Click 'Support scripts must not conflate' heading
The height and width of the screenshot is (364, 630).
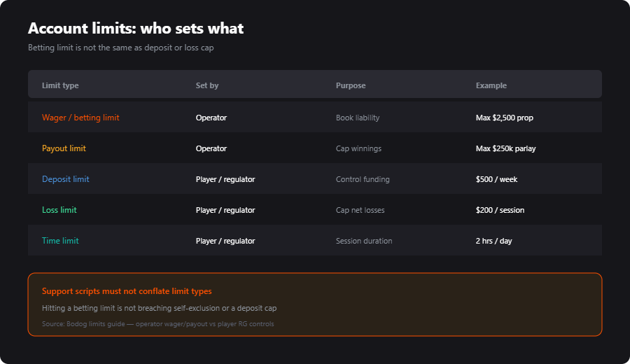coord(127,291)
